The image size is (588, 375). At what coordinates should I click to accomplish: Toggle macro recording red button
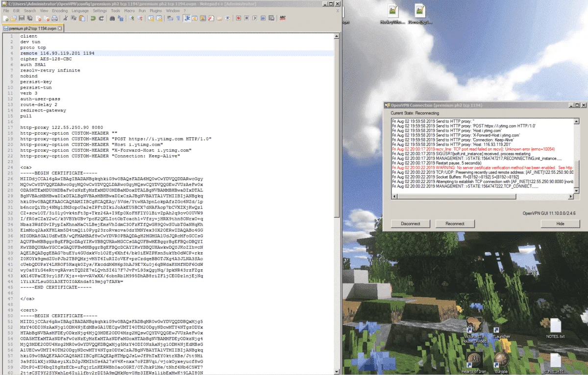point(238,18)
